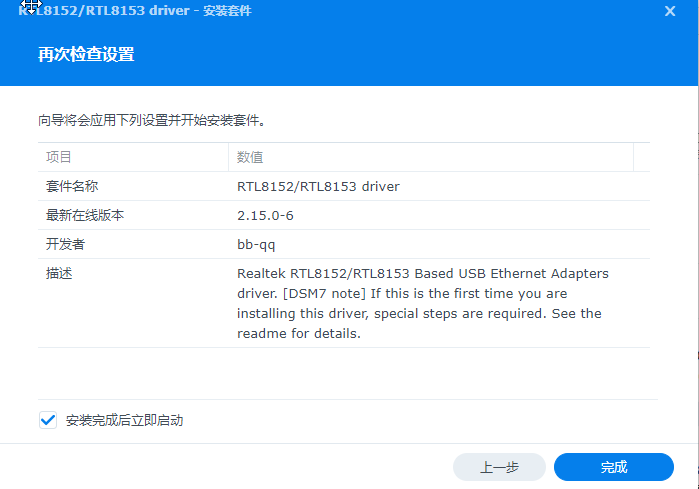Select the 套件名称 row label
Image resolution: width=699 pixels, height=489 pixels.
click(x=72, y=186)
